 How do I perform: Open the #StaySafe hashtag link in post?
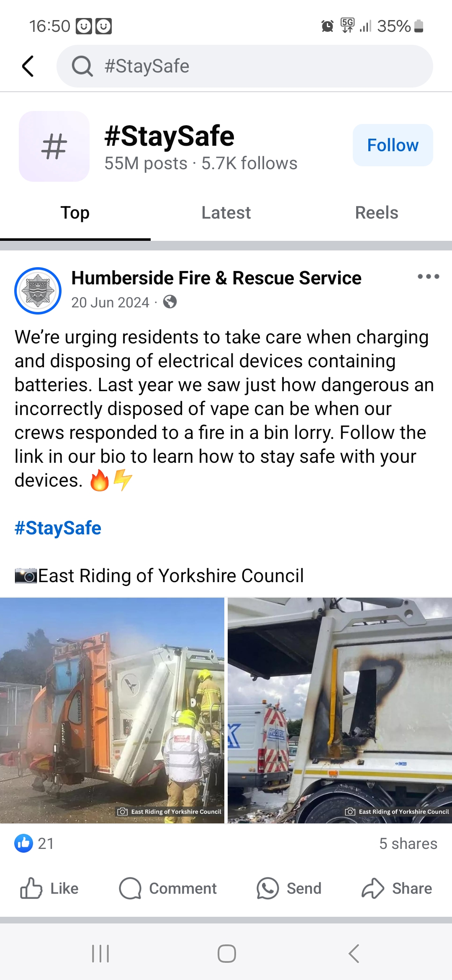pyautogui.click(x=58, y=528)
